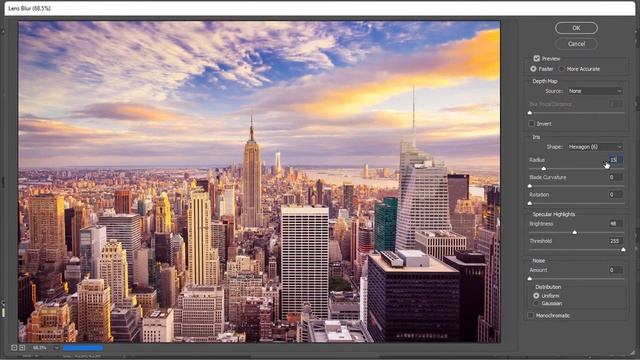Click the Blade Curvature value field
The height and width of the screenshot is (360, 640).
tap(616, 177)
